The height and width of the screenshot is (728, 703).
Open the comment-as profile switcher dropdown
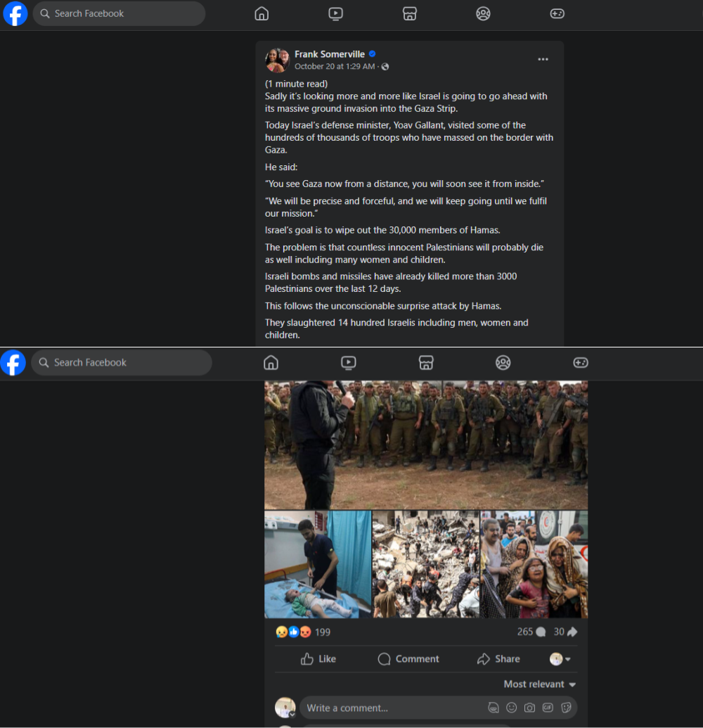pos(560,659)
